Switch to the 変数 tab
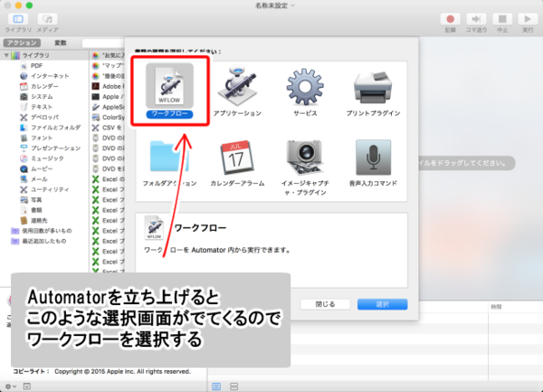 tap(61, 43)
